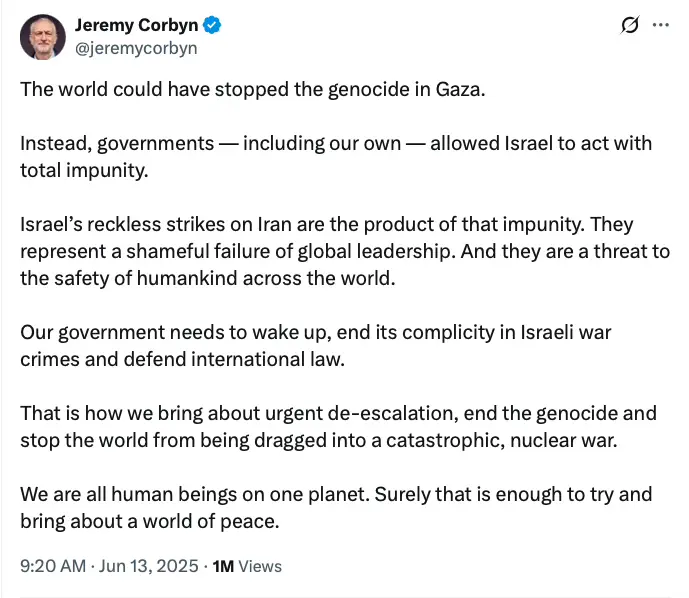
Task: Click the sentence about stopping genocide in Gaza
Action: pos(252,88)
